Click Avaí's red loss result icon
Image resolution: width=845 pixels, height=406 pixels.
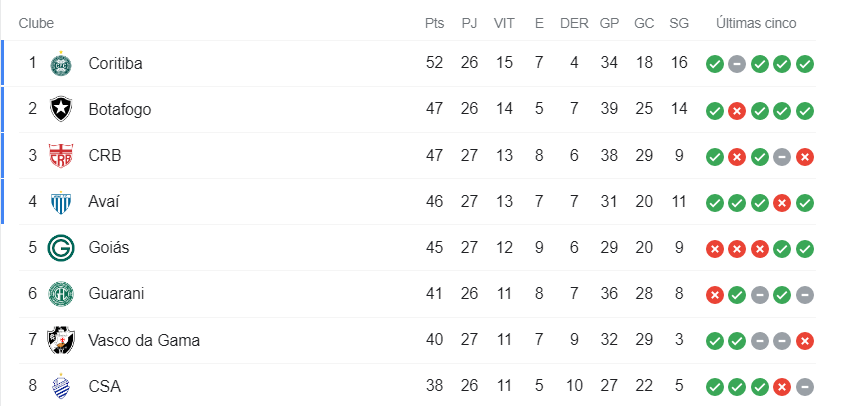(x=782, y=202)
